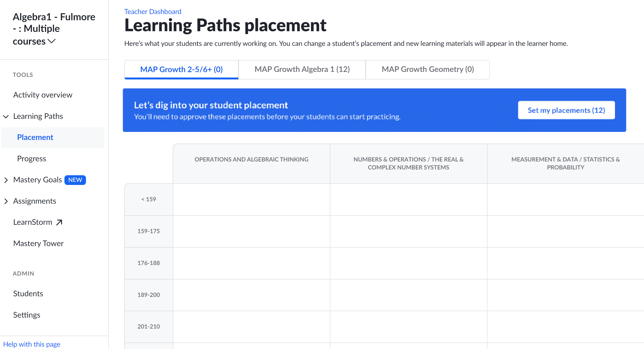Click the '< 159' score range row

click(148, 200)
